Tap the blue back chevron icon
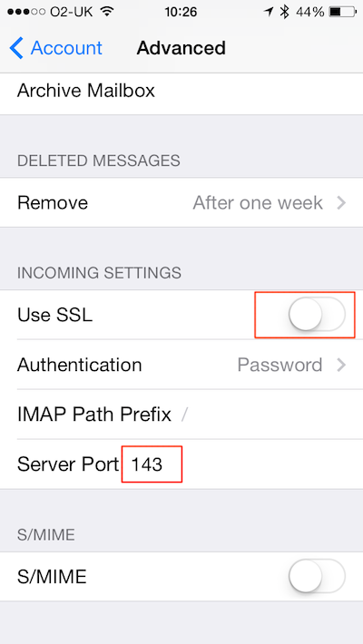Image resolution: width=363 pixels, height=644 pixels. [x=16, y=48]
